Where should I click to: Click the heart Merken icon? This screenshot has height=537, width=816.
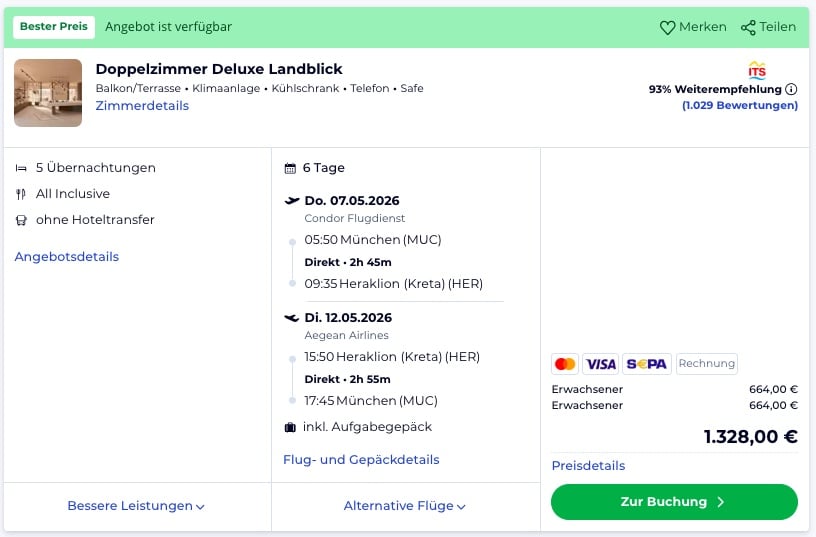point(667,28)
